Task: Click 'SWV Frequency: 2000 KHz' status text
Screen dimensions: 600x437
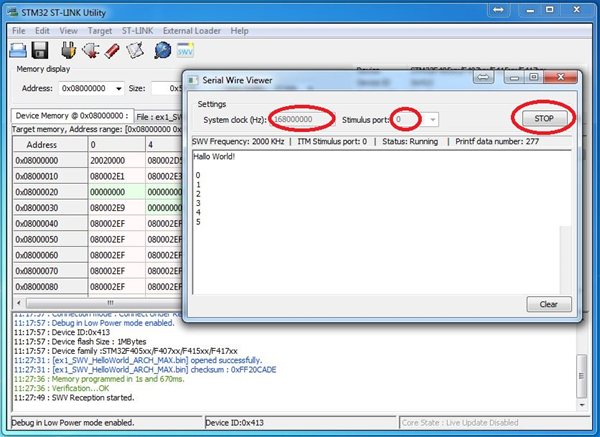Action: coord(238,142)
